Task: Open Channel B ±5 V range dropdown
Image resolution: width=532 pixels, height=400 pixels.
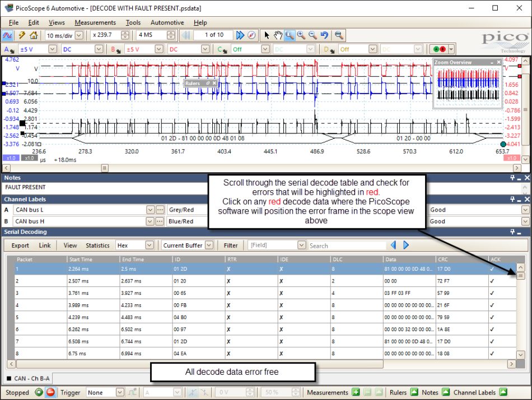Action: click(x=159, y=49)
